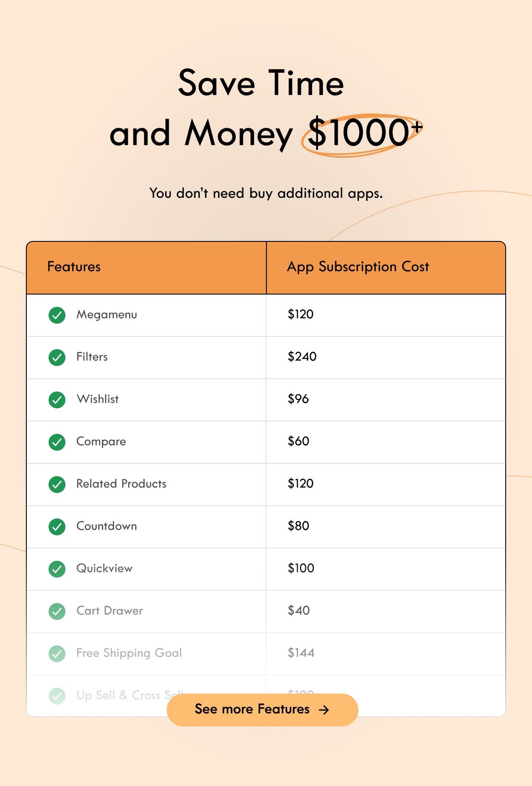Expand the Free Shipping Goal row
The width and height of the screenshot is (532, 786).
[x=130, y=653]
